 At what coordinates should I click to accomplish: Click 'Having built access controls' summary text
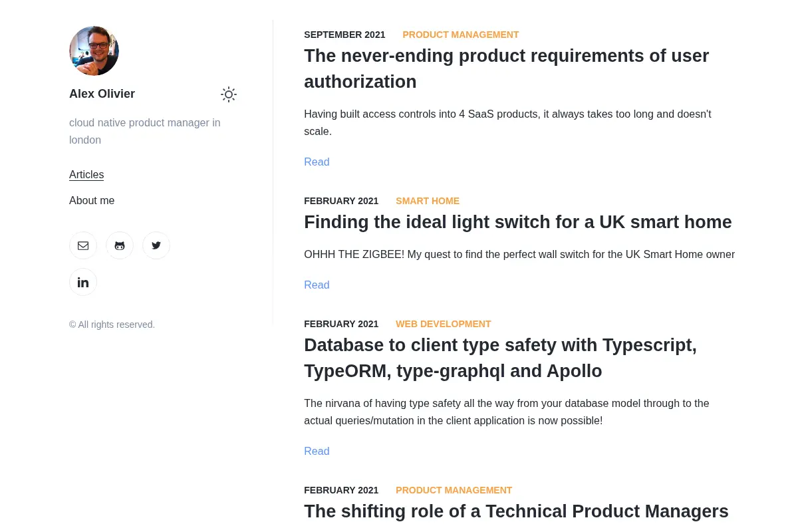[x=507, y=123]
